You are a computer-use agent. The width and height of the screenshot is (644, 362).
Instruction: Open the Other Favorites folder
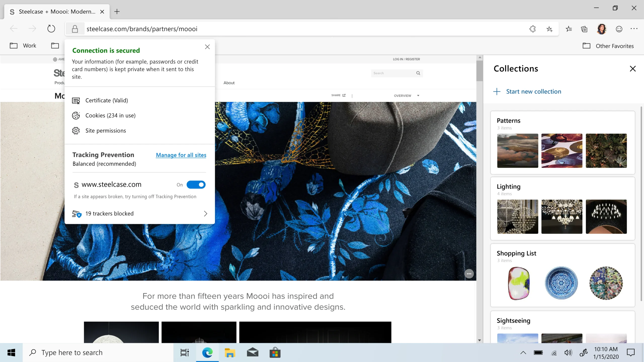tap(608, 46)
